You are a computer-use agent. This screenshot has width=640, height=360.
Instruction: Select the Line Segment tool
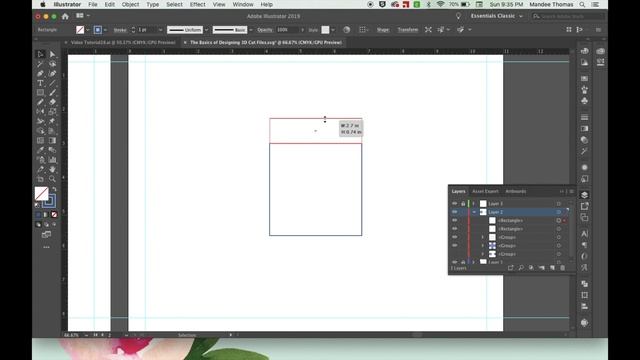pyautogui.click(x=52, y=83)
